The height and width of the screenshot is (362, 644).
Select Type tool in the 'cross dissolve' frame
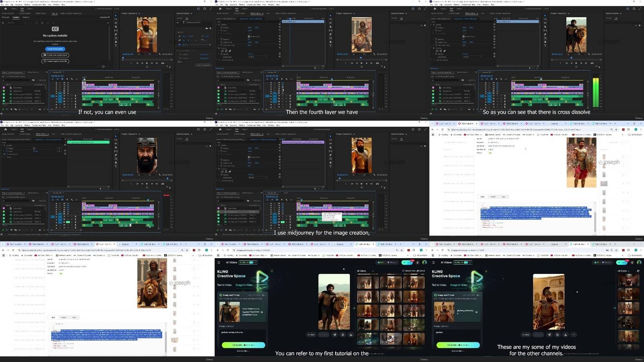coord(545,46)
